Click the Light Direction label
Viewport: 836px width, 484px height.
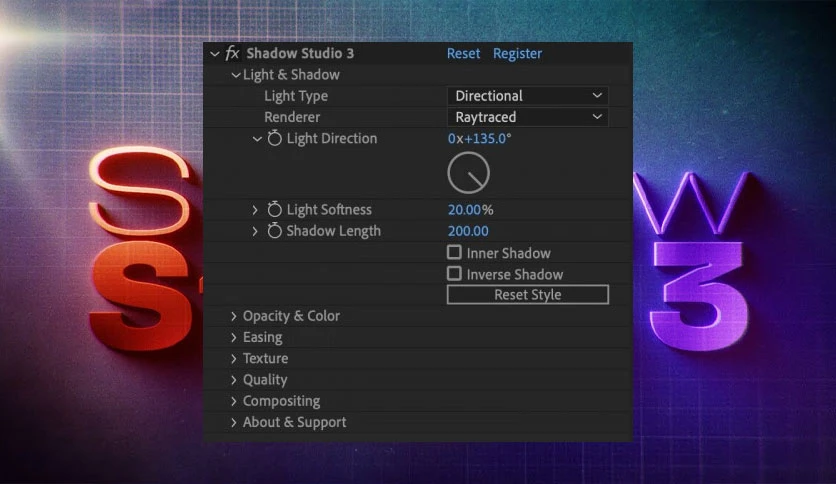click(x=332, y=139)
